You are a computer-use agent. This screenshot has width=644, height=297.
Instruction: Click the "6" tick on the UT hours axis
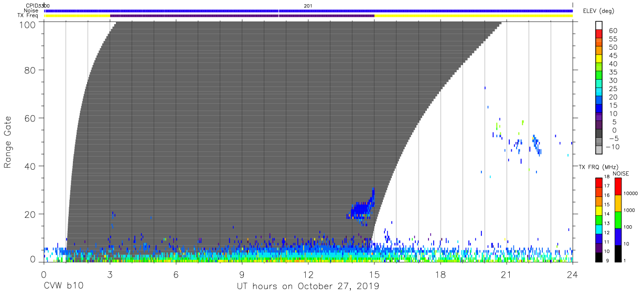coord(176,274)
